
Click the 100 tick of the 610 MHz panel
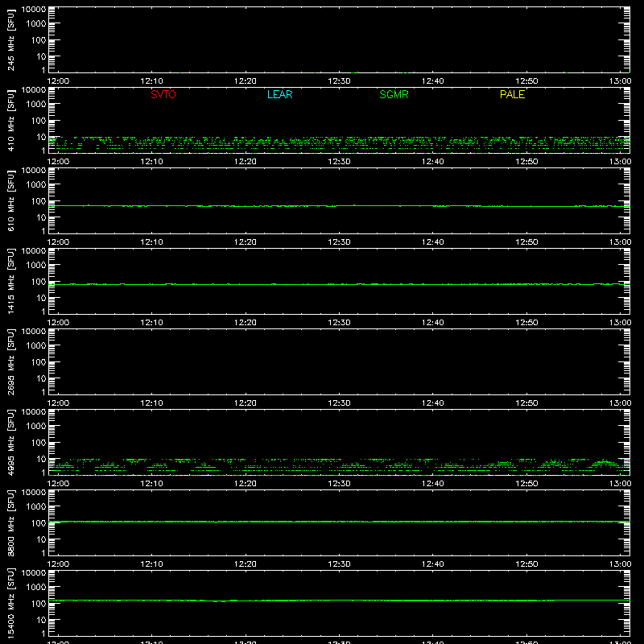point(39,201)
